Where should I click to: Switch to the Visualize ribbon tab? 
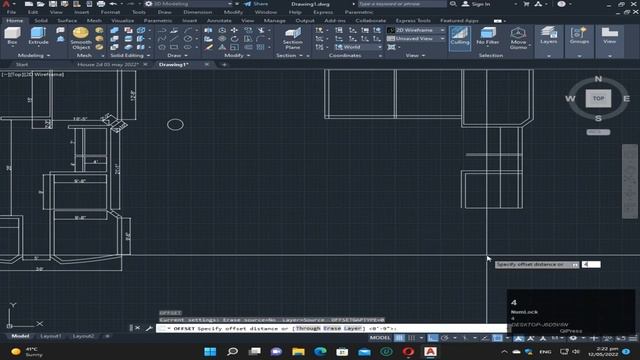point(122,20)
